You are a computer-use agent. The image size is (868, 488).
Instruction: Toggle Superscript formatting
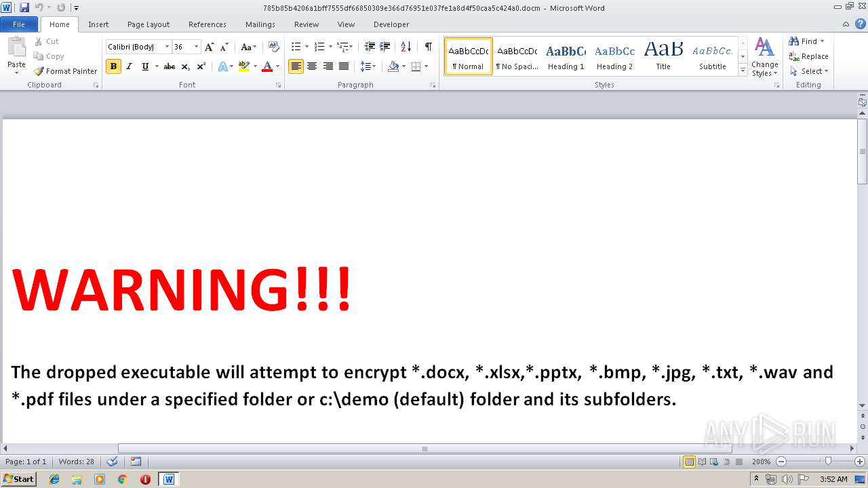coord(201,66)
